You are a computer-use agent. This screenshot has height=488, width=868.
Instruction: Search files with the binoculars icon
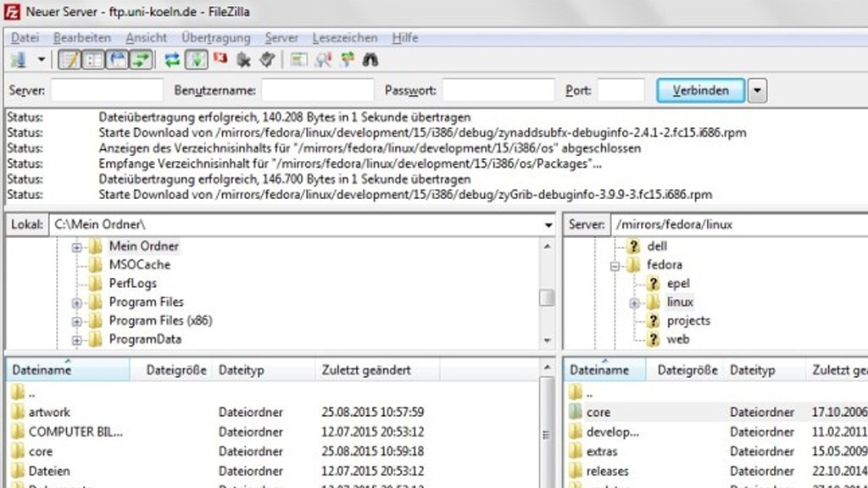pyautogui.click(x=370, y=60)
